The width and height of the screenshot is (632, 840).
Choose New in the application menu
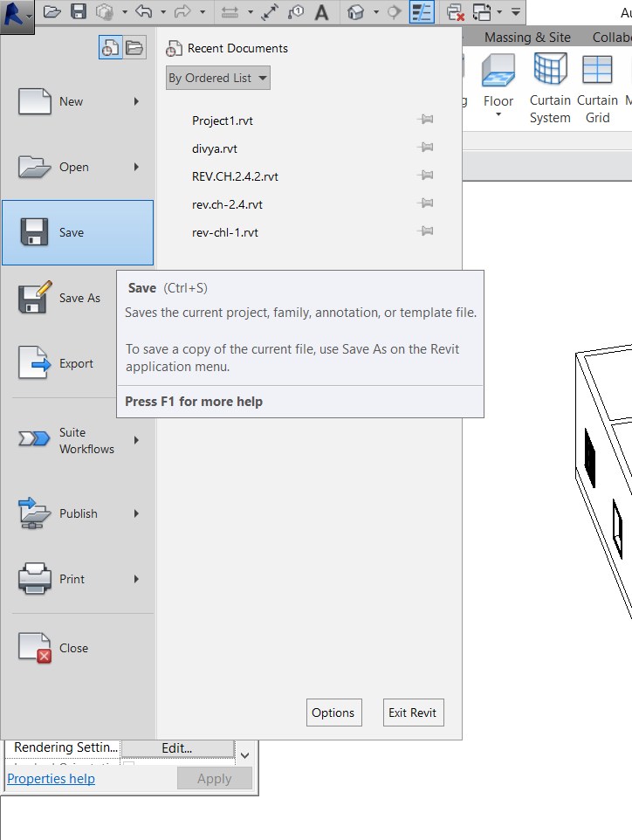(78, 101)
